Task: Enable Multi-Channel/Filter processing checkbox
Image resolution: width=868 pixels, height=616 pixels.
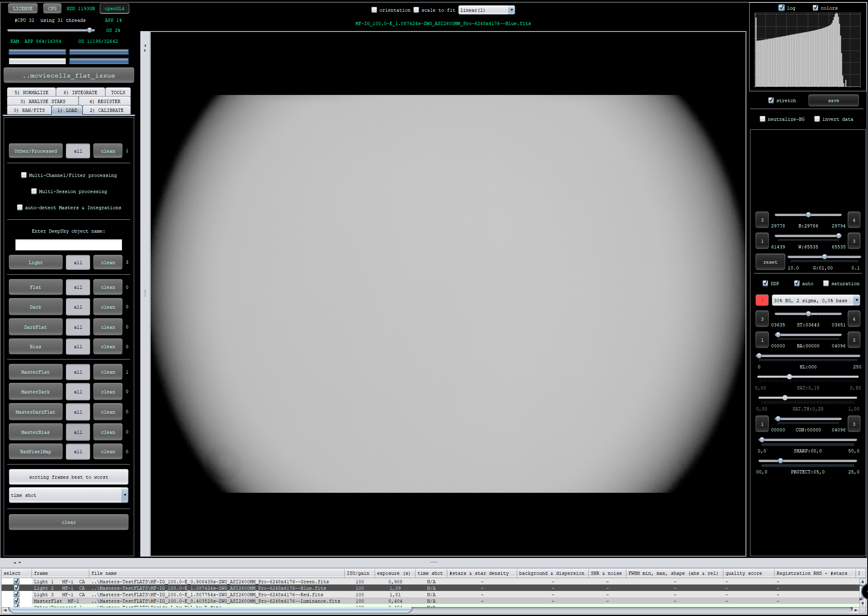Action: point(24,175)
